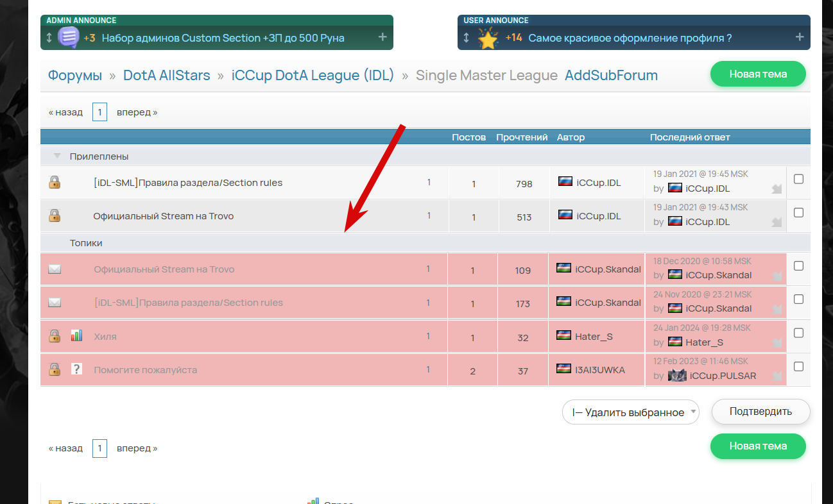Click iCCup.PULSAR avatar in last reply
833x504 pixels.
(677, 376)
